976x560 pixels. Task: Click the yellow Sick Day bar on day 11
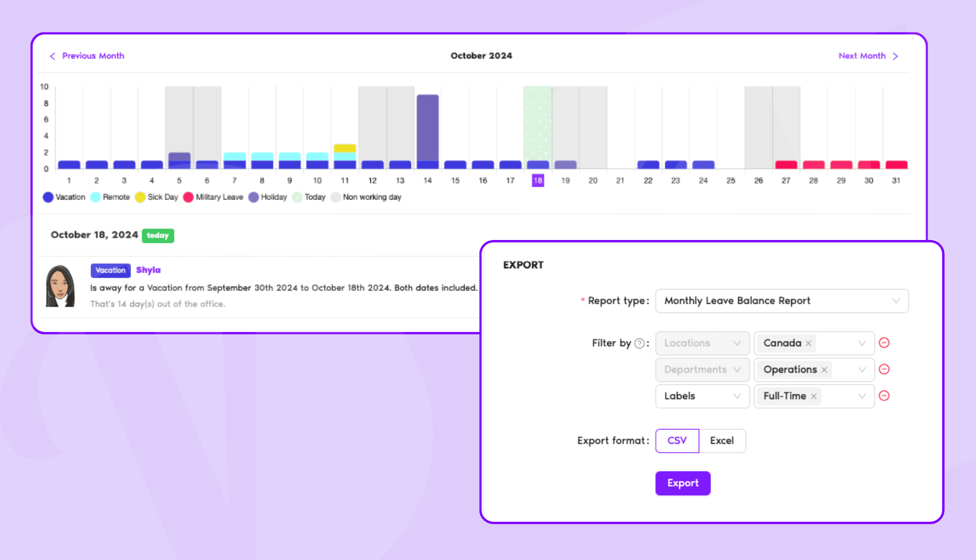[345, 148]
